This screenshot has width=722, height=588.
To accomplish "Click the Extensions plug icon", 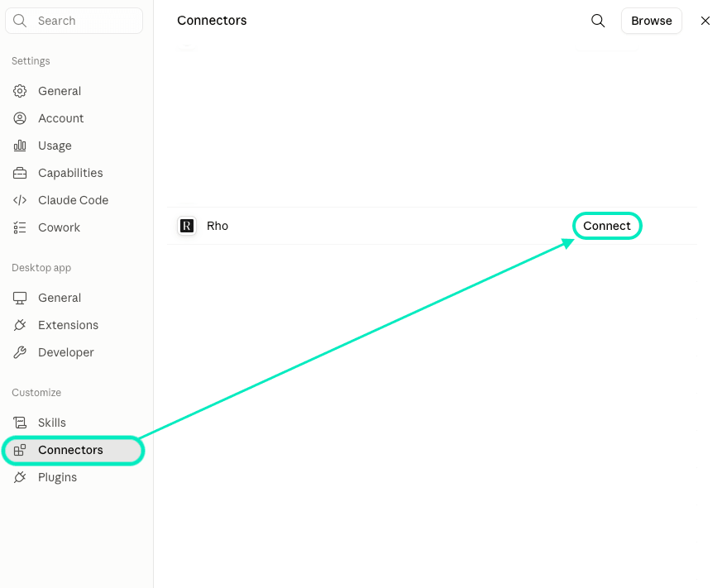I will point(20,325).
